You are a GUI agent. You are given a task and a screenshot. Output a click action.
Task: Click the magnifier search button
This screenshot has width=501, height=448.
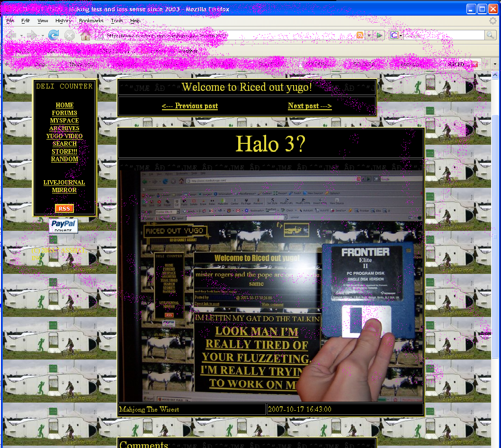click(x=490, y=35)
